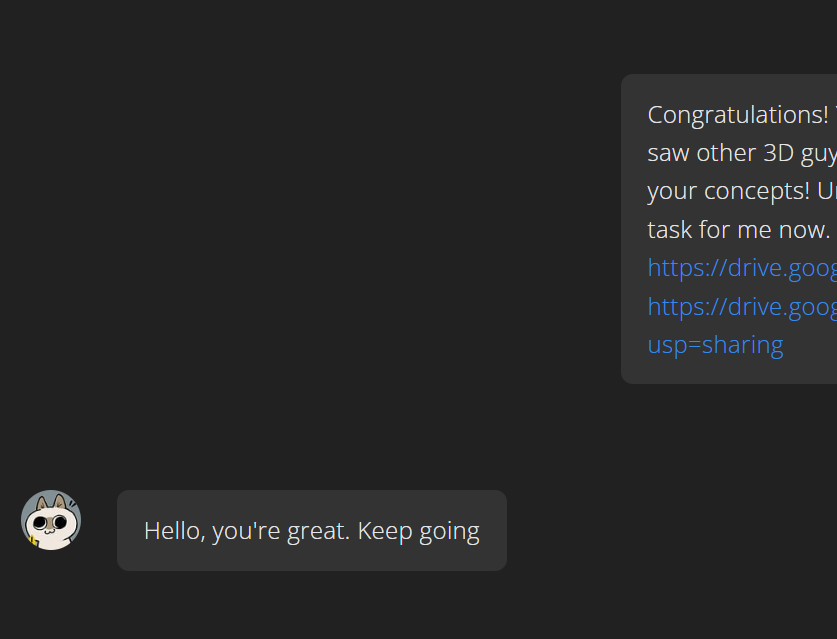Click the empty background above the cat avatar
Image resolution: width=837 pixels, height=639 pixels.
(51, 420)
